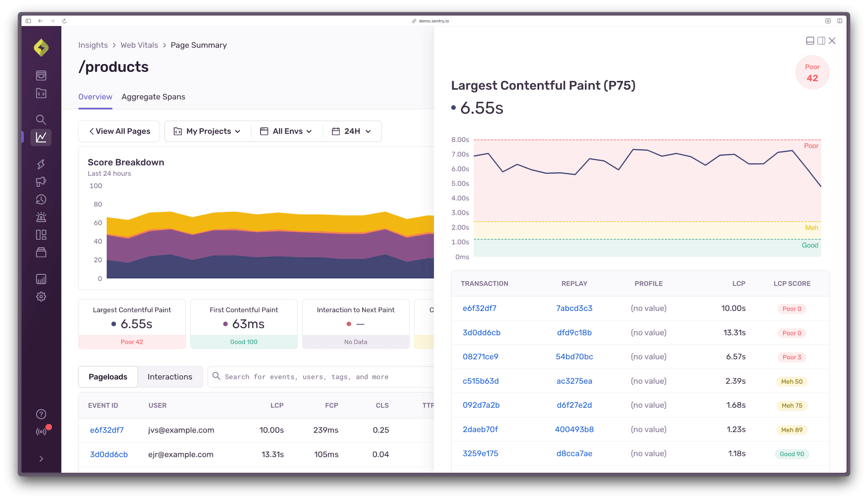
Task: Open replay d6f27e2d
Action: tap(574, 405)
